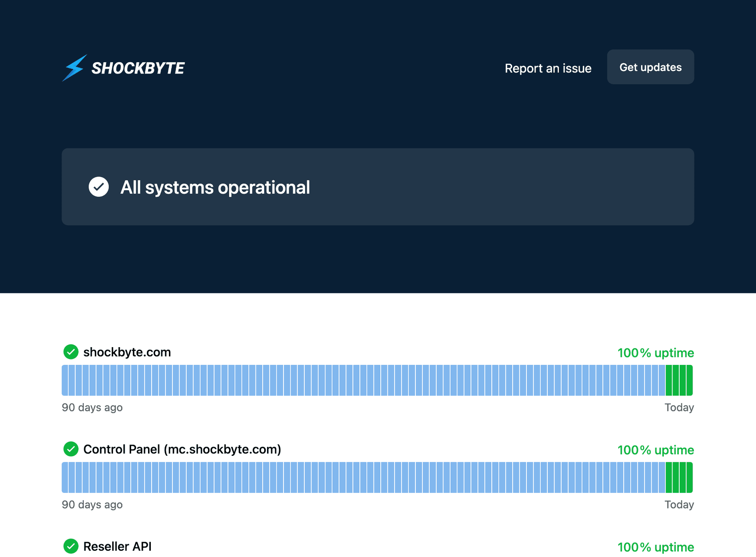Click first blue bar in shockbyte.com timeline
Viewport: 756px width, 557px height.
(x=65, y=380)
